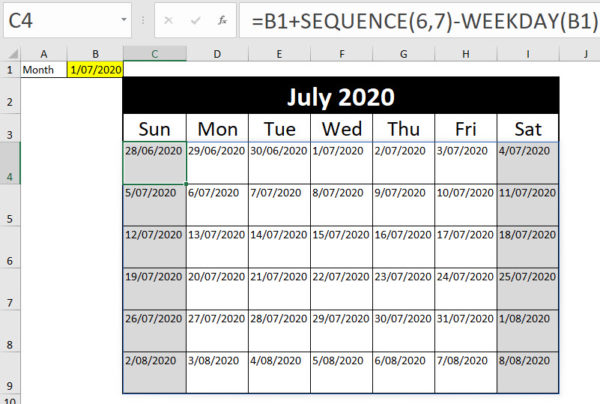Viewport: 600px width, 404px height.
Task: Select row 2 header
Action: [x=10, y=96]
